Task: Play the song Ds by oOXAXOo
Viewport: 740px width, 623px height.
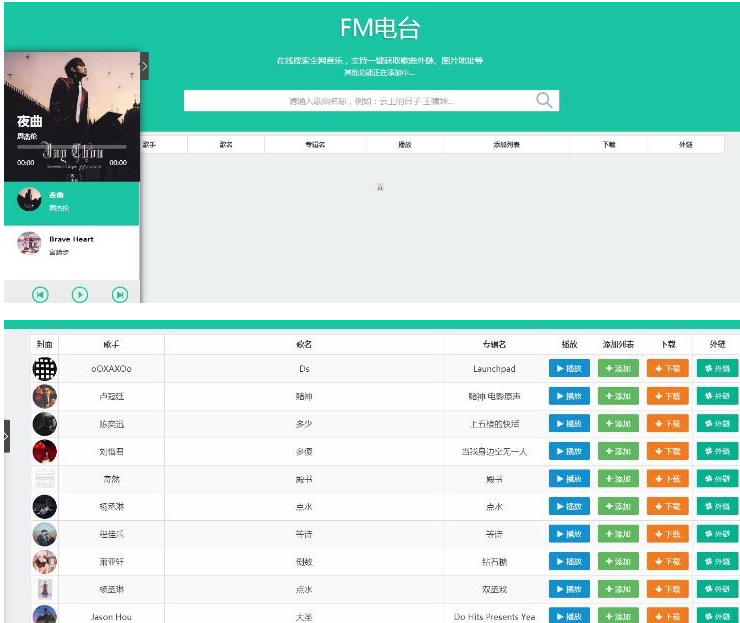Action: tap(569, 369)
